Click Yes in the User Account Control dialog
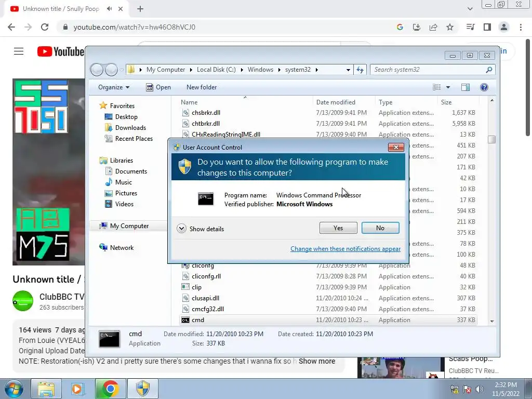The height and width of the screenshot is (399, 532). click(x=338, y=228)
